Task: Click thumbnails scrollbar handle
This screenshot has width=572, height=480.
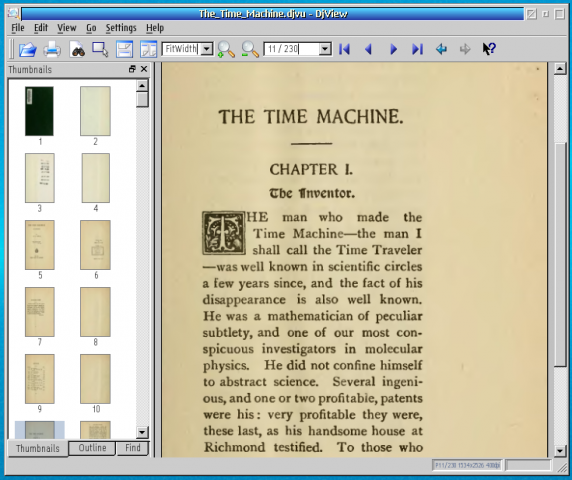Action: point(142,100)
